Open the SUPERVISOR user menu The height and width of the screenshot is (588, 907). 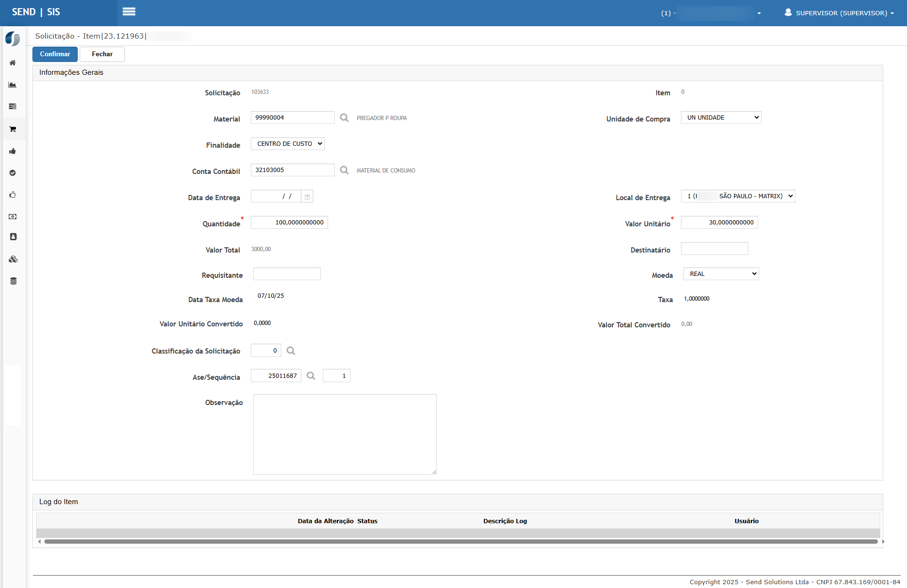839,13
